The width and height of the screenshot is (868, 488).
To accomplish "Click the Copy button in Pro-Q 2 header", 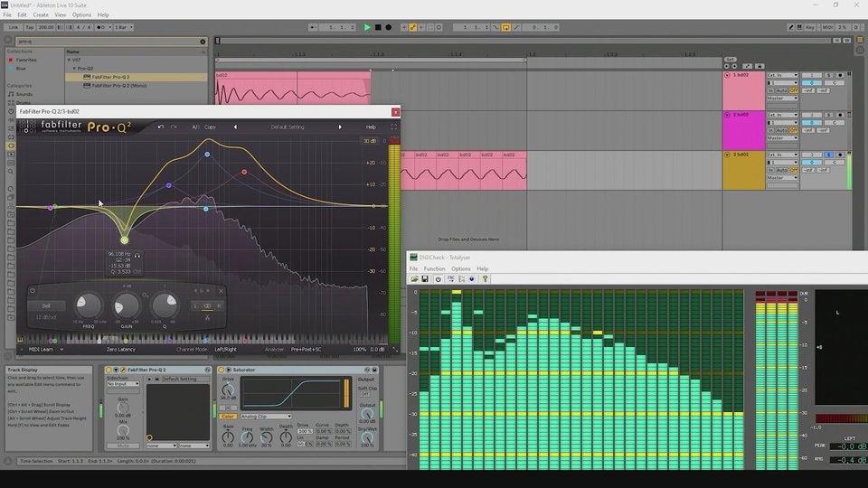I will coord(210,127).
